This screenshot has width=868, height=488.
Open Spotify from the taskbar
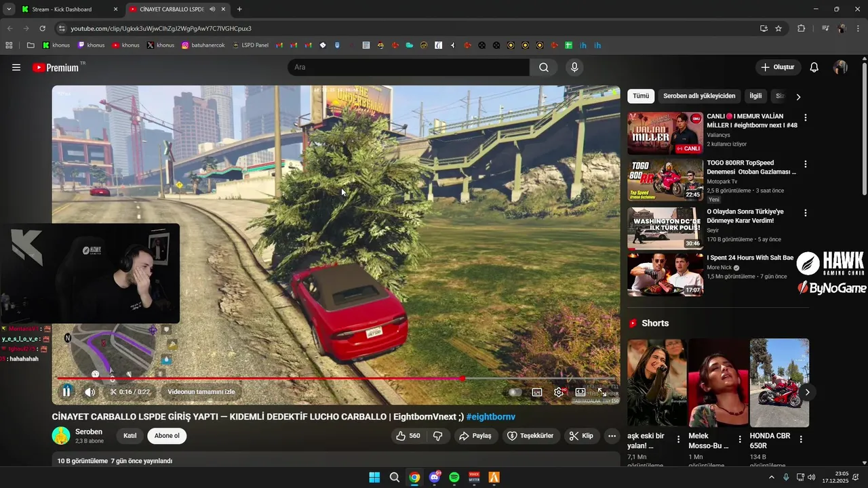pos(454,477)
